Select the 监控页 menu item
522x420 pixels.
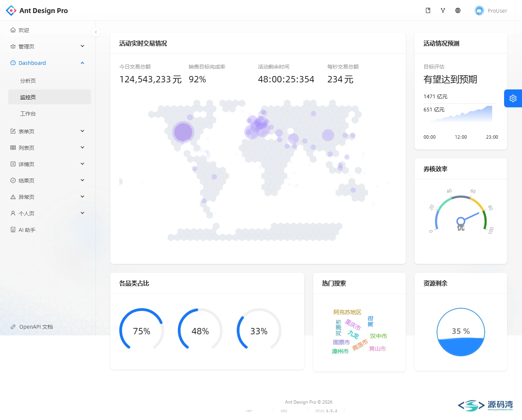pyautogui.click(x=50, y=97)
